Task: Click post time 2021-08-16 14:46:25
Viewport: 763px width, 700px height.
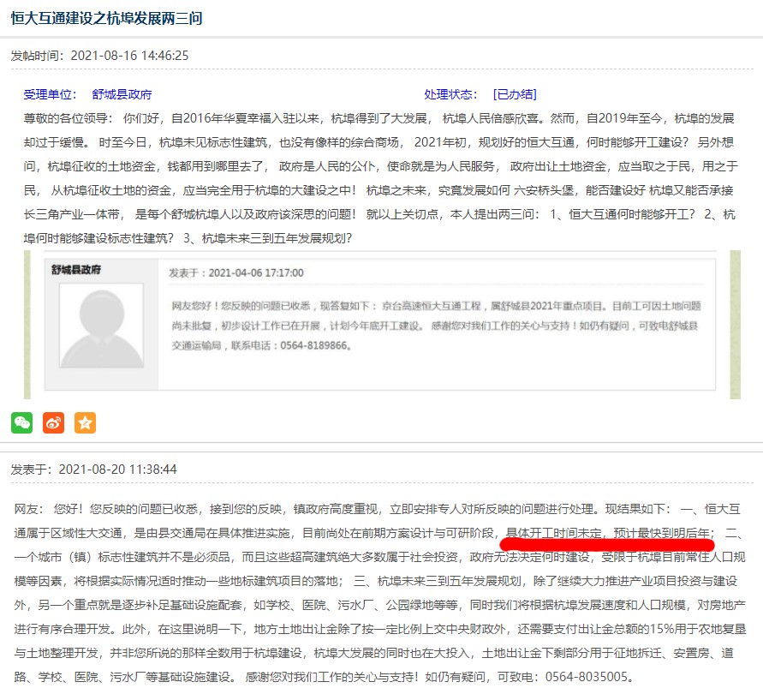Action: [x=129, y=56]
